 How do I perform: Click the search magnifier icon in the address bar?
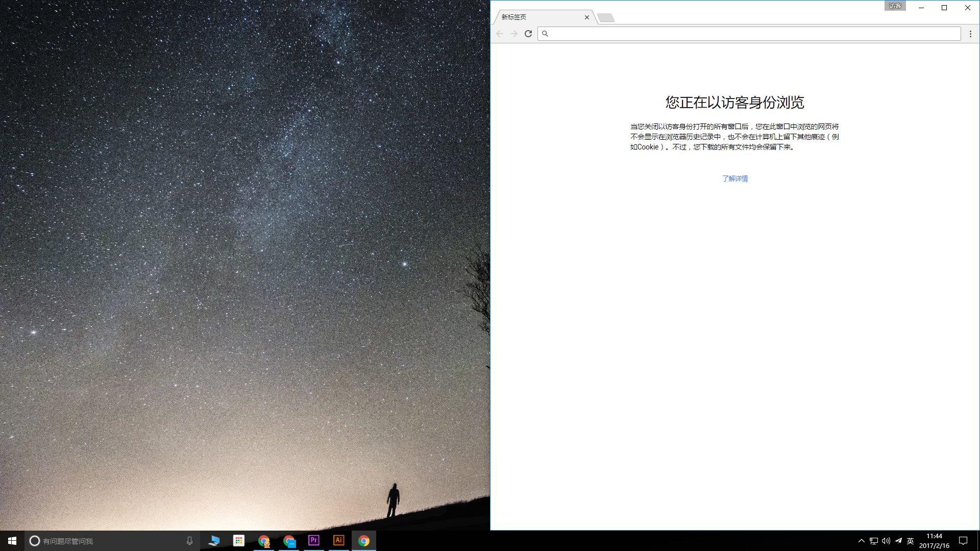[x=546, y=34]
